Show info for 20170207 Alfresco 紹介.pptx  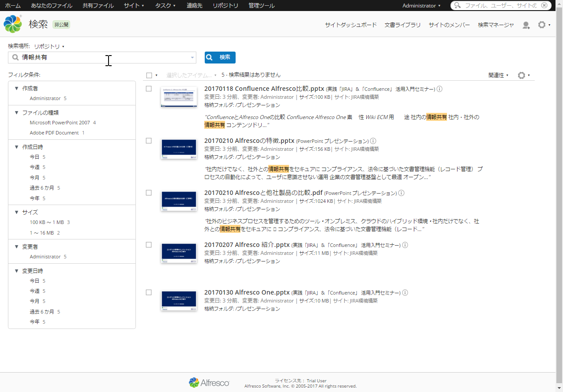click(405, 245)
